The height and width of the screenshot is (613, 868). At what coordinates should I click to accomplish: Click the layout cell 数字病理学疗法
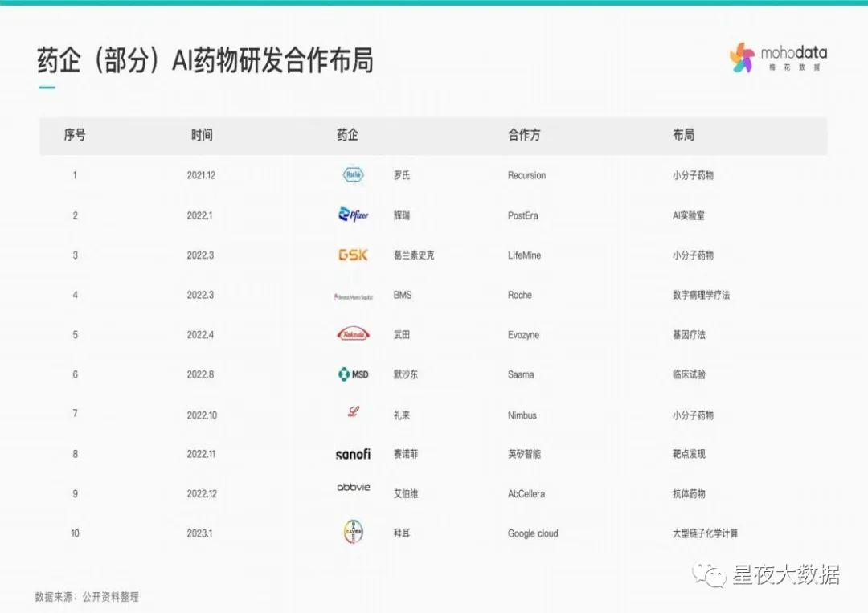click(701, 295)
